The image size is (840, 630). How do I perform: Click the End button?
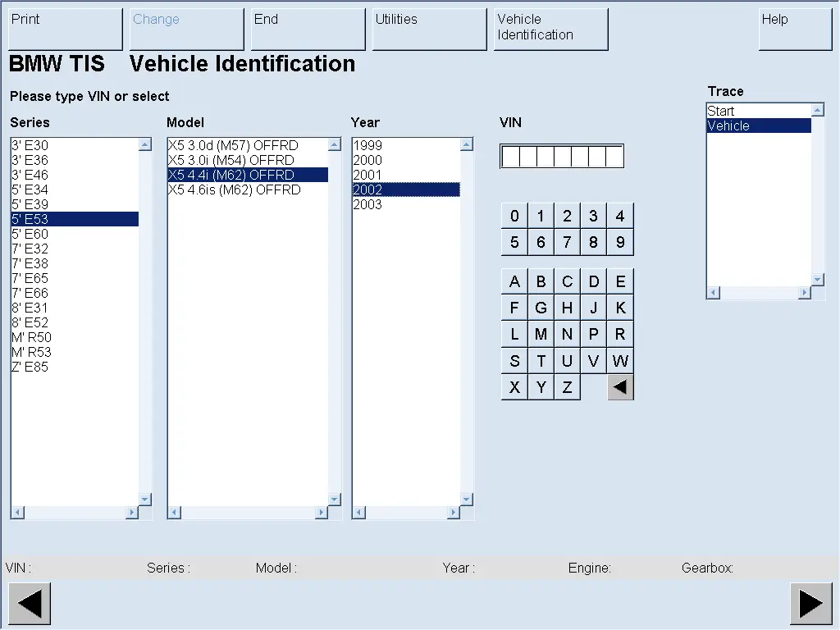308,29
